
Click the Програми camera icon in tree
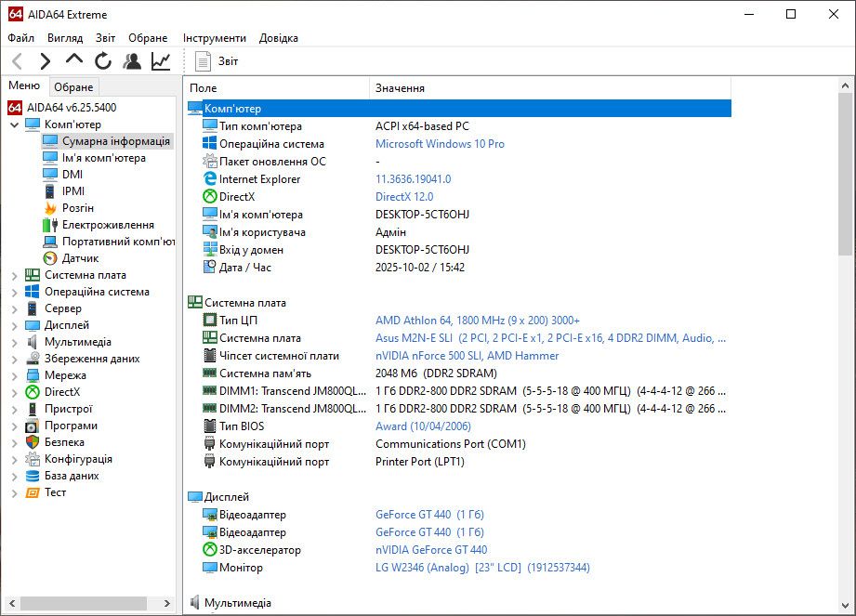pyautogui.click(x=33, y=426)
